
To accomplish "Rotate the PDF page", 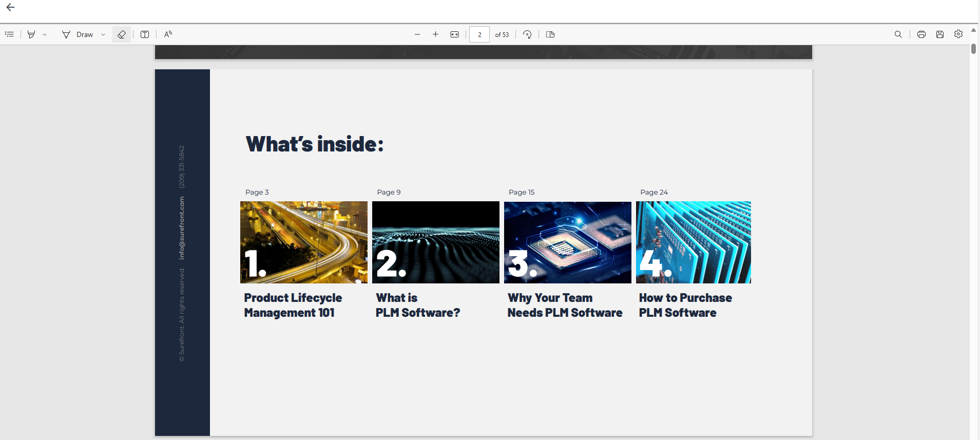I will (x=527, y=34).
